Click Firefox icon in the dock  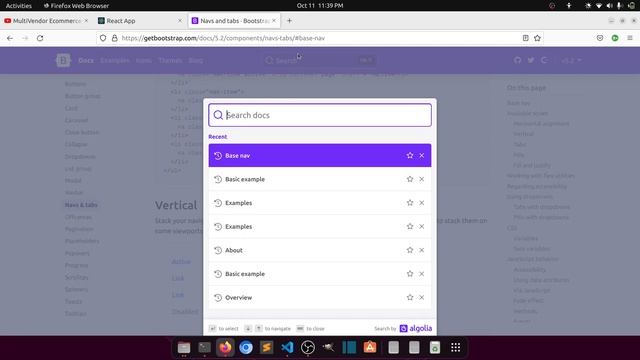click(x=225, y=347)
